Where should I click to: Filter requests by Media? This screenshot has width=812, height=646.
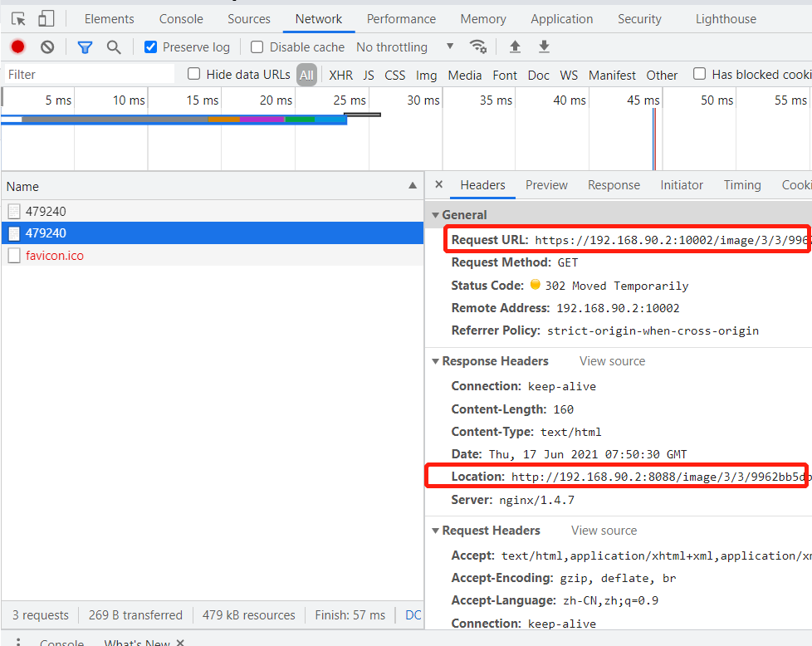coord(464,75)
